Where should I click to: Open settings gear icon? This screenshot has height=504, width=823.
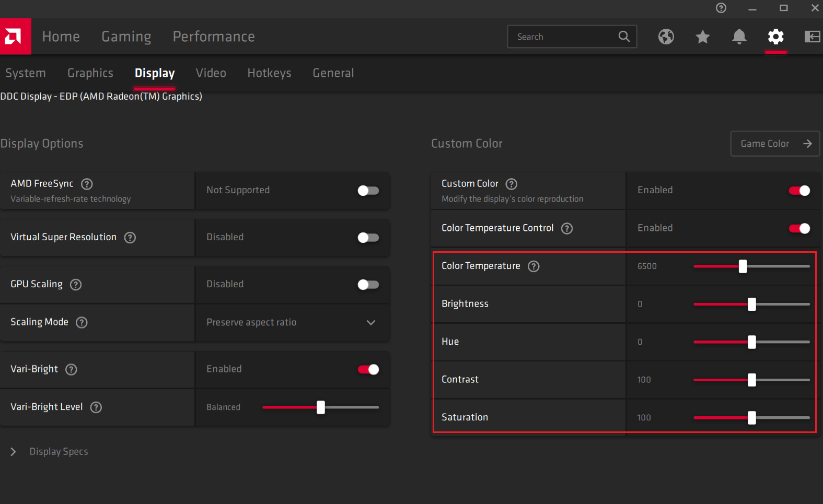click(775, 37)
